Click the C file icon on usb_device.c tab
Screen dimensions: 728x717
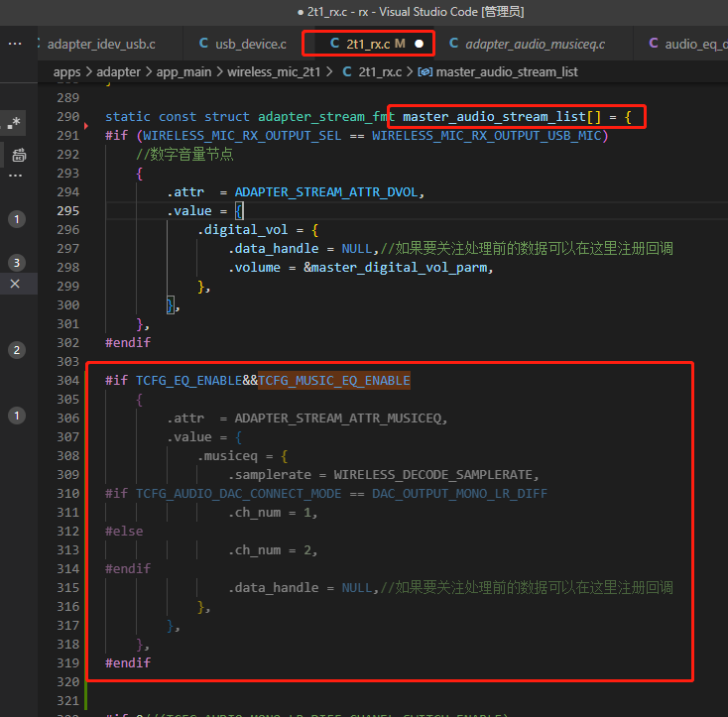(x=203, y=44)
